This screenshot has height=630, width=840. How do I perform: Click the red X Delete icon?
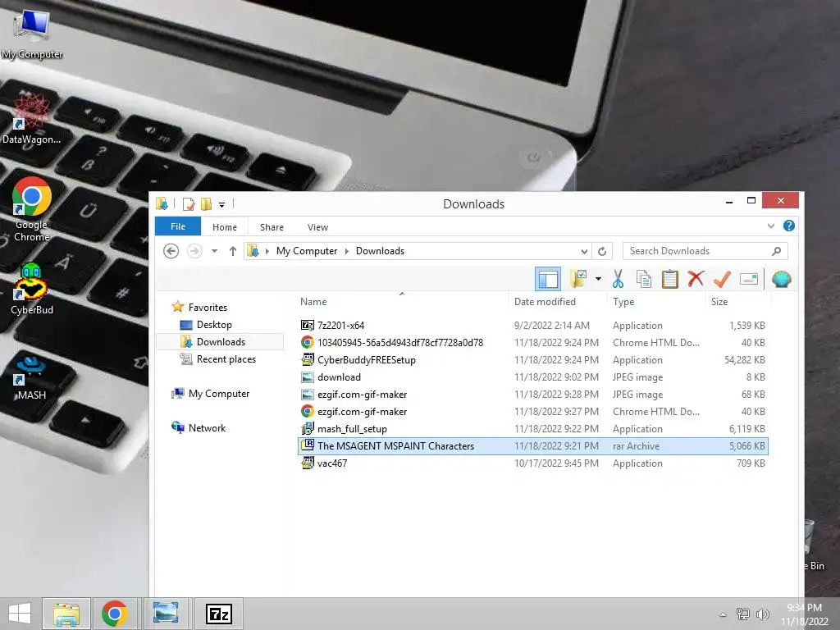click(x=696, y=279)
